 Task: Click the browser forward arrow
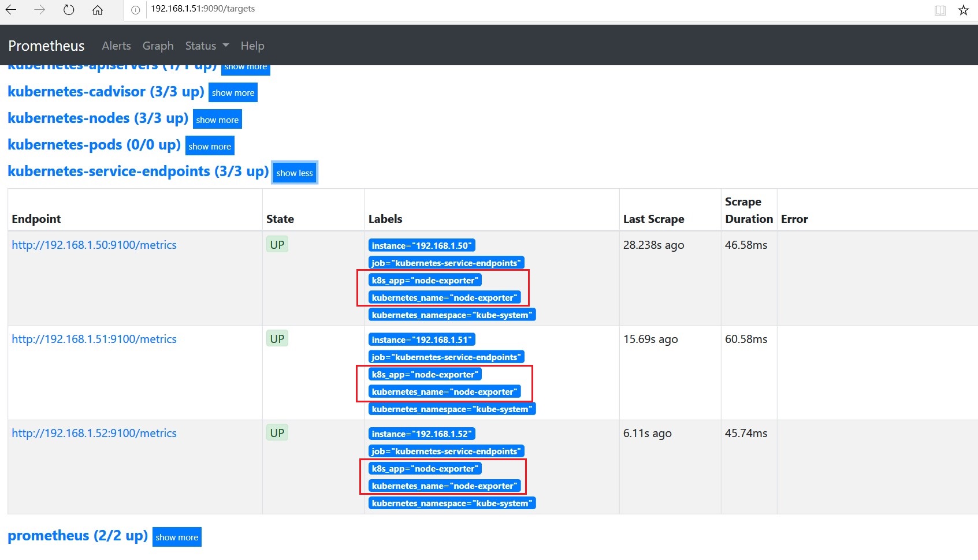[x=39, y=10]
